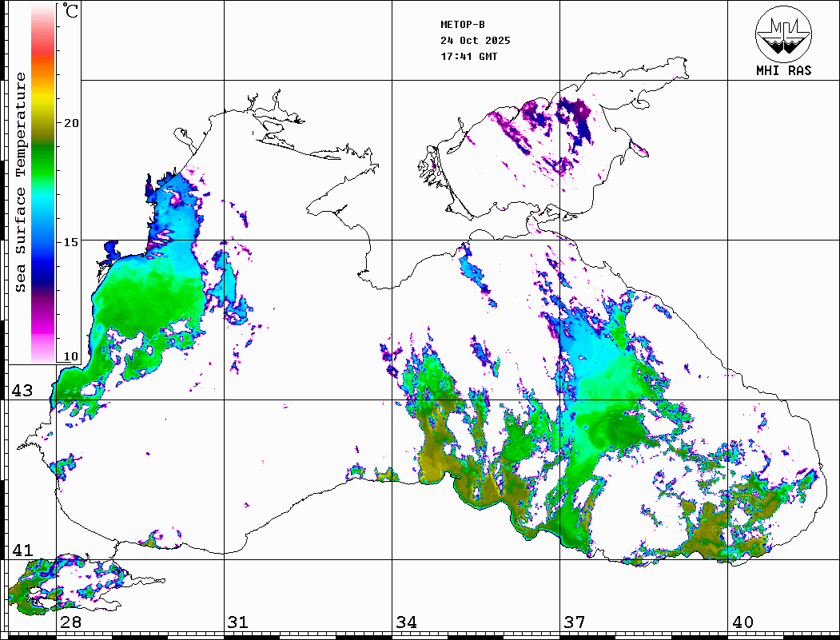Image resolution: width=840 pixels, height=640 pixels.
Task: Click the 10 tick label on colorbar
Action: point(72,356)
